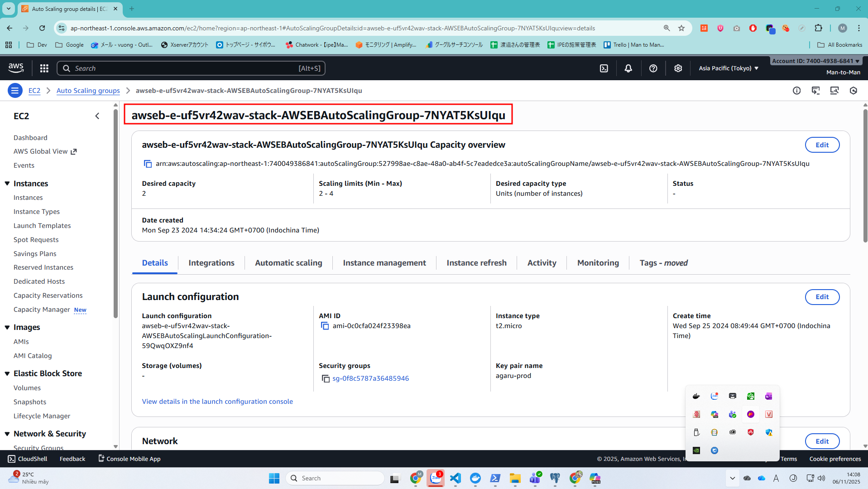Click the console settings gear icon
The image size is (868, 489).
click(678, 68)
